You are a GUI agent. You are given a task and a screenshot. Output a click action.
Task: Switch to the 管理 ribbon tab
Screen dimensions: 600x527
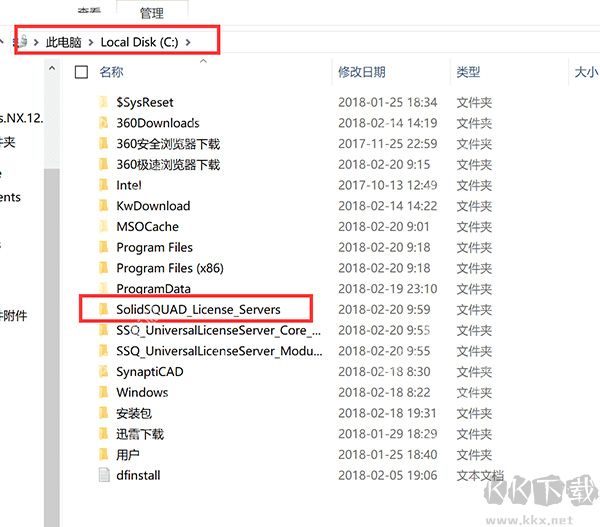tap(152, 13)
